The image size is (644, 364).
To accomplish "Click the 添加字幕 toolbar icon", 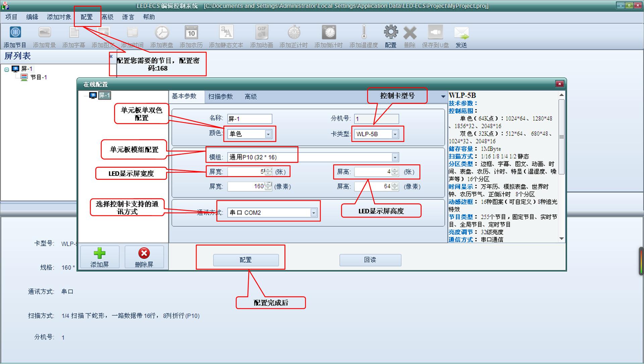I will pyautogui.click(x=74, y=33).
